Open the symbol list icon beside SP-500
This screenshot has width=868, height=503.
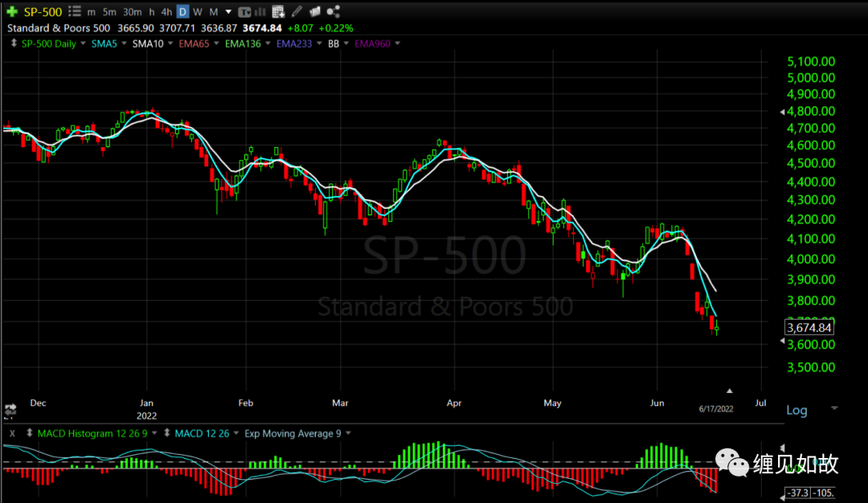[x=75, y=11]
